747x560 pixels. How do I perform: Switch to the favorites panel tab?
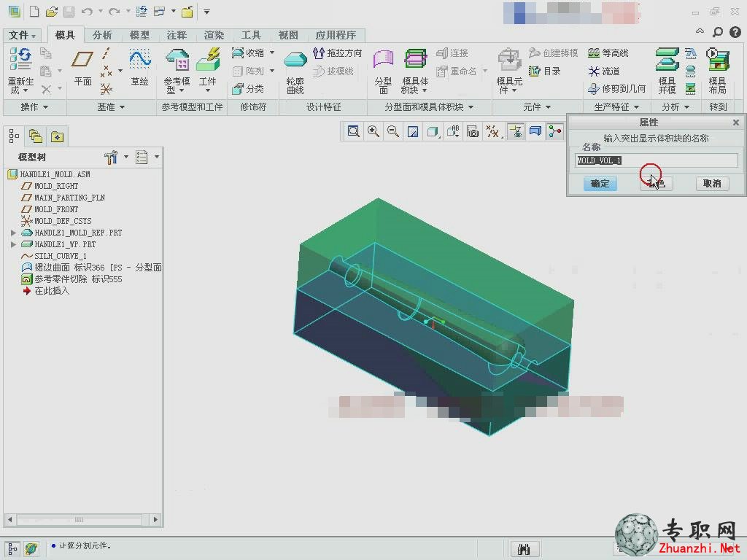[57, 136]
